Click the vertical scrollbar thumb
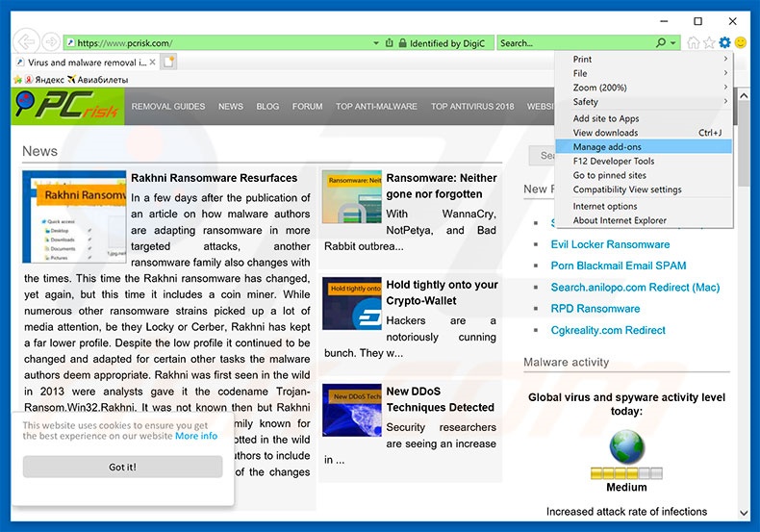The height and width of the screenshot is (532, 760). pyautogui.click(x=744, y=144)
